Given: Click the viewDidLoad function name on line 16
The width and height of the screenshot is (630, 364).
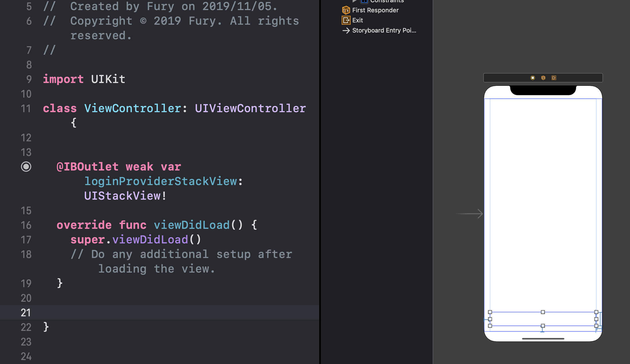Looking at the screenshot, I should click(192, 225).
